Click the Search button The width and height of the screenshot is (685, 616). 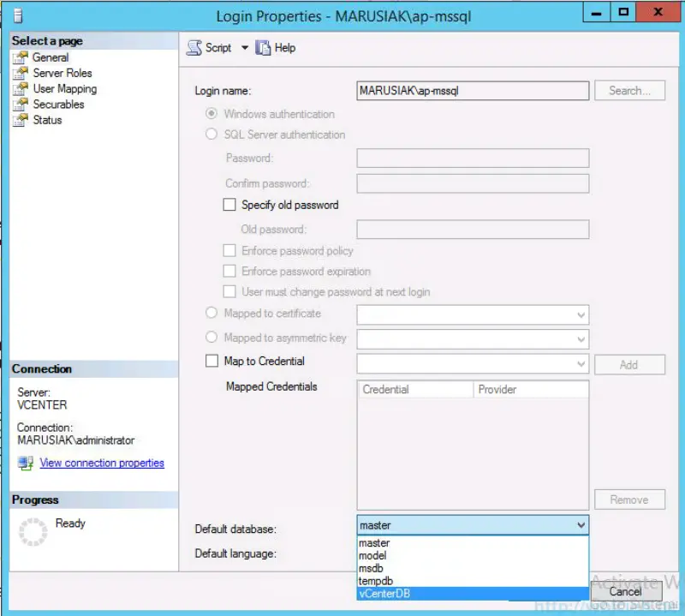(629, 91)
